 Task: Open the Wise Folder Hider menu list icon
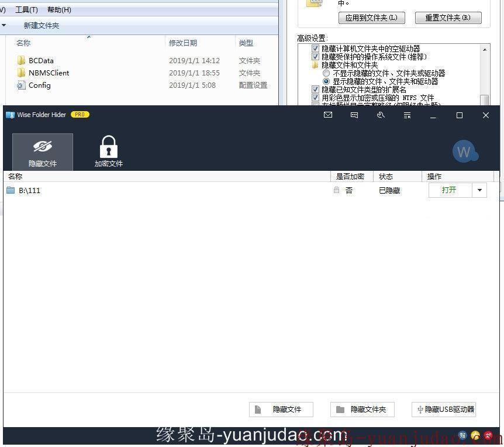point(407,115)
